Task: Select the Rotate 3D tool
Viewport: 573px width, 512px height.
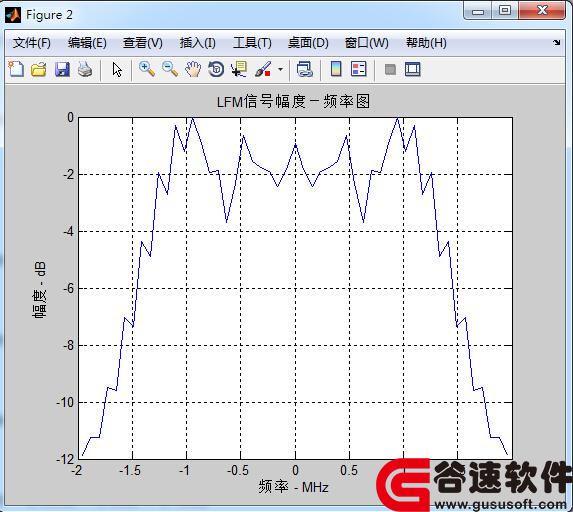Action: coord(216,69)
